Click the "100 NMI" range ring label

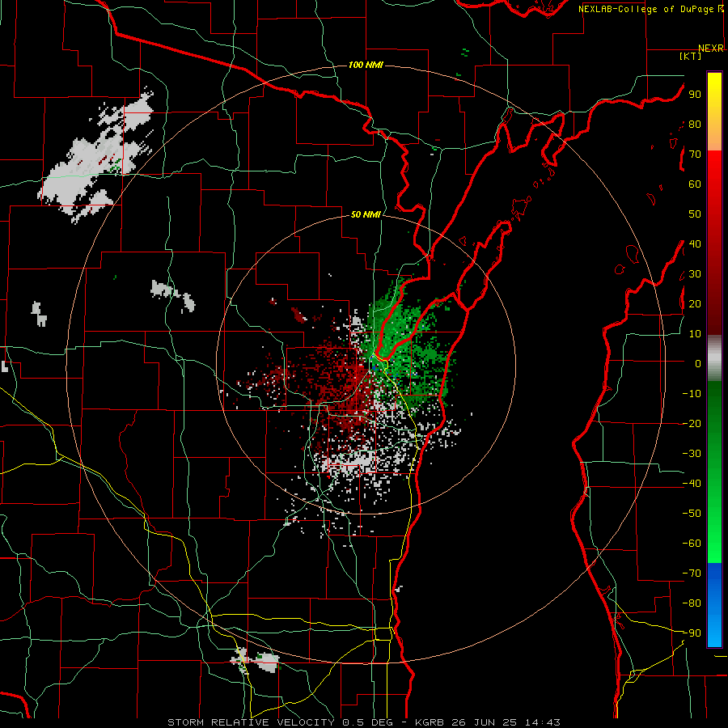coord(366,65)
